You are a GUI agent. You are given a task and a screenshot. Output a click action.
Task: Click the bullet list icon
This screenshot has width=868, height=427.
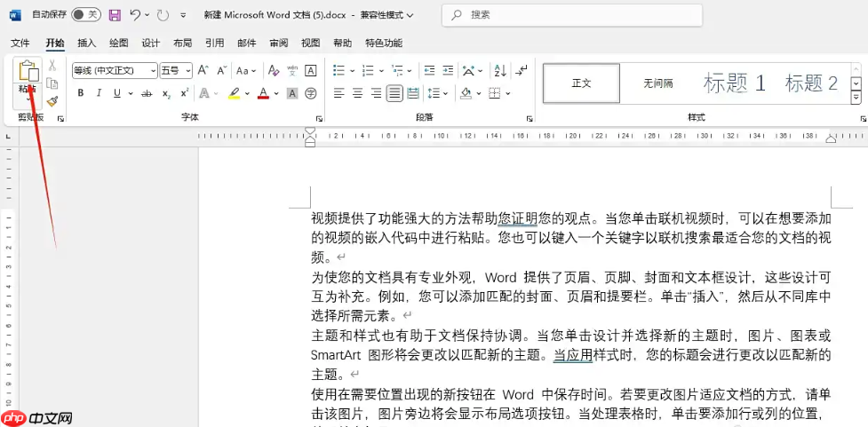(338, 70)
